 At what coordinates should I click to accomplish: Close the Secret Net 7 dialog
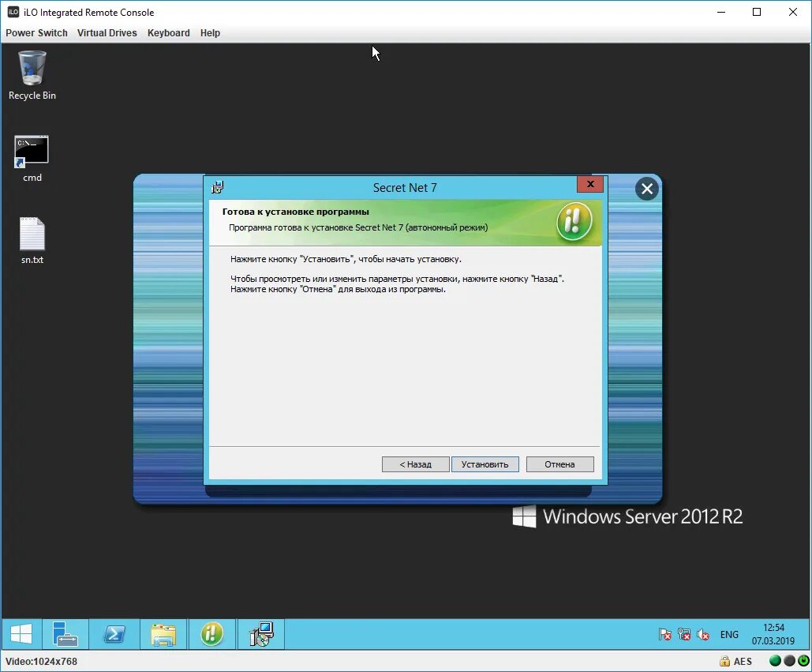[x=589, y=184]
